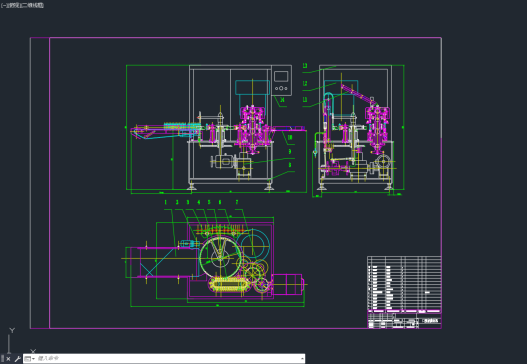Expand command history arrow at command line end
Screen dimensions: 527x364
(302, 359)
